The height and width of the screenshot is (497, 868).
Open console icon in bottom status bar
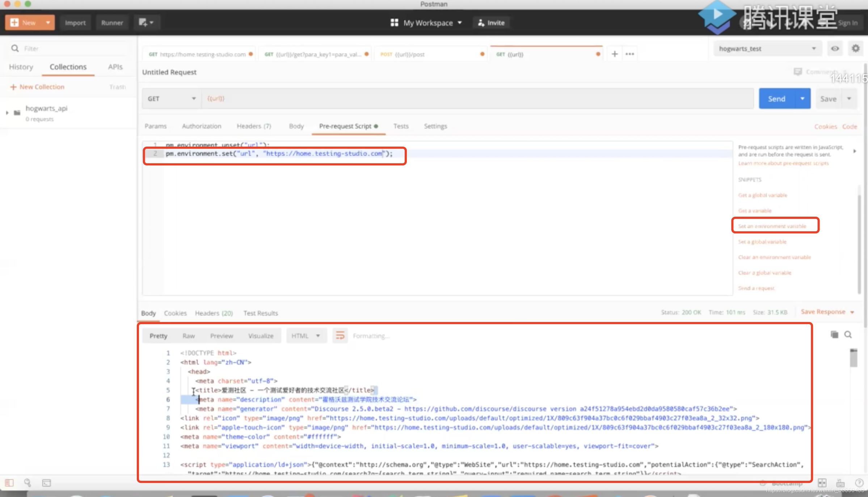pyautogui.click(x=46, y=483)
